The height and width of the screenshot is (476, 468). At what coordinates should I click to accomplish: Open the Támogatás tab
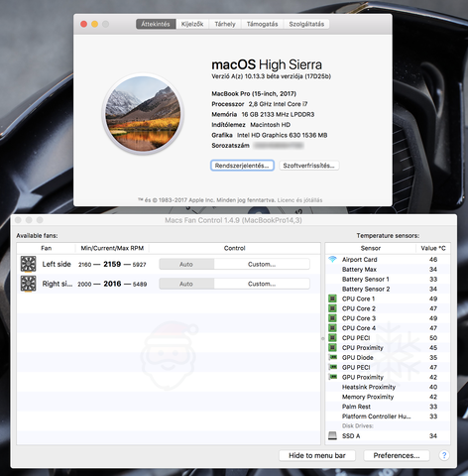tap(263, 24)
